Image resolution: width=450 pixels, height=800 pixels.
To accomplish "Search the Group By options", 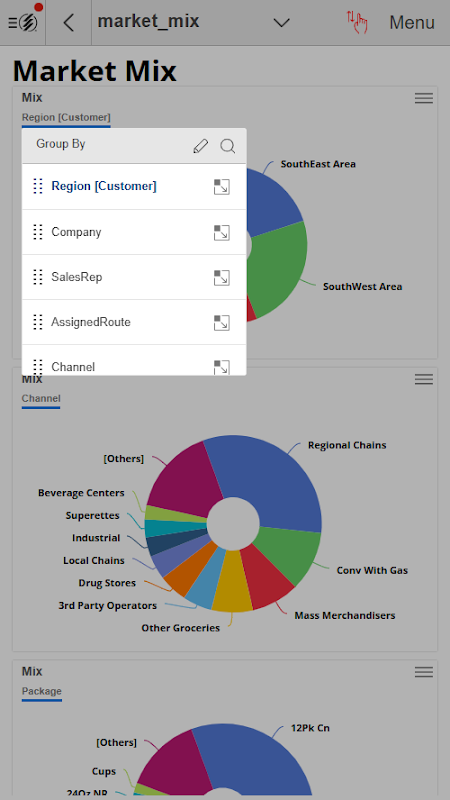I will click(228, 146).
